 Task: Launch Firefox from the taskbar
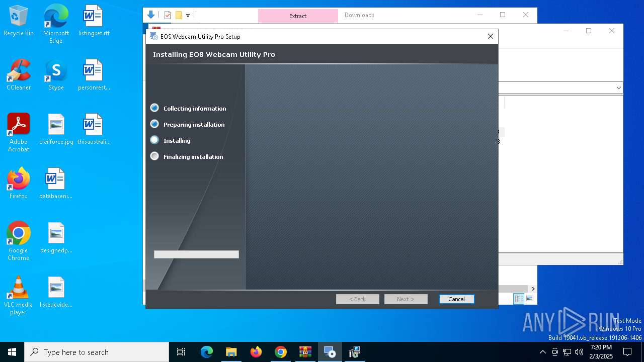coord(256,352)
